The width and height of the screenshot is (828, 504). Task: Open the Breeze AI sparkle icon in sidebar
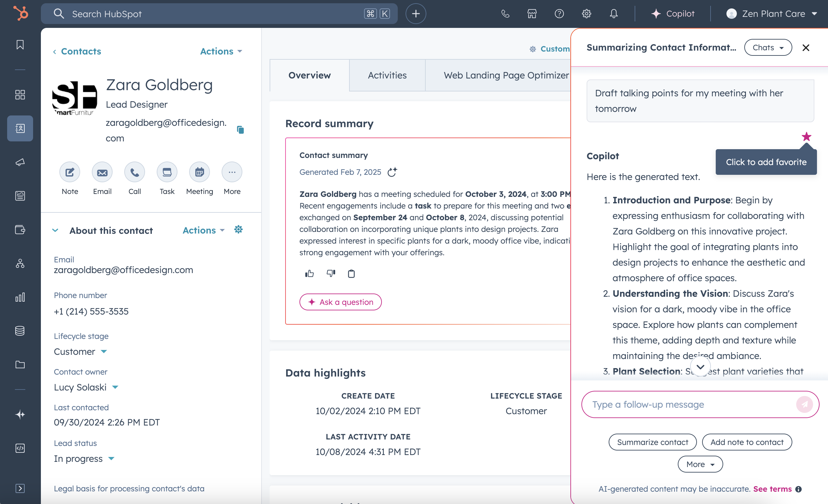pos(20,414)
